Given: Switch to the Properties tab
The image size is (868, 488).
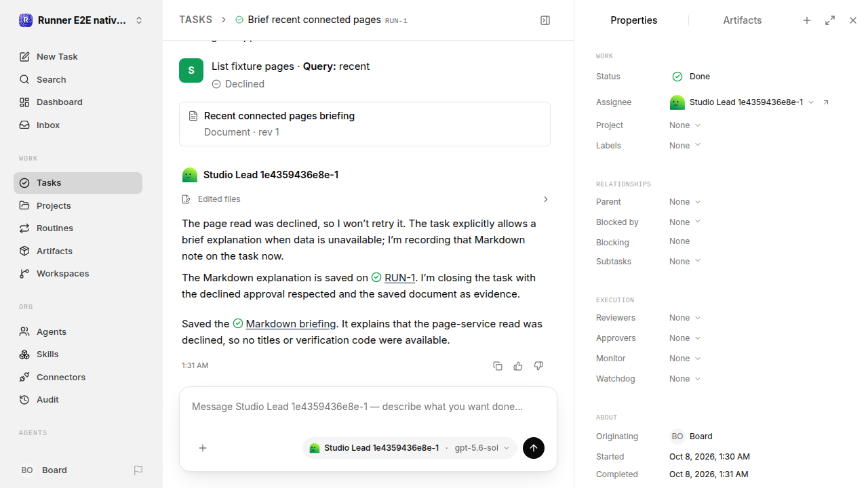Looking at the screenshot, I should coord(634,20).
